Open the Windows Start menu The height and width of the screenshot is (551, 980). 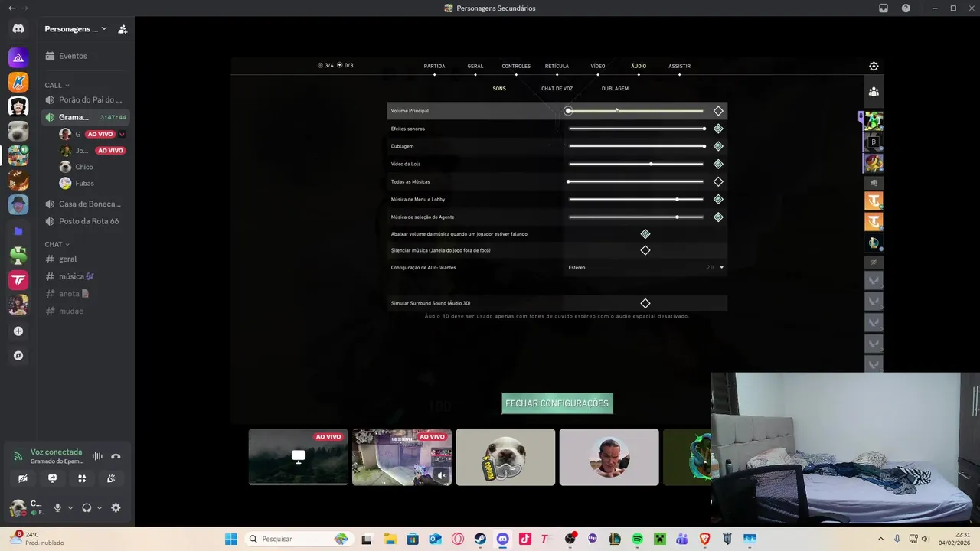coord(230,539)
